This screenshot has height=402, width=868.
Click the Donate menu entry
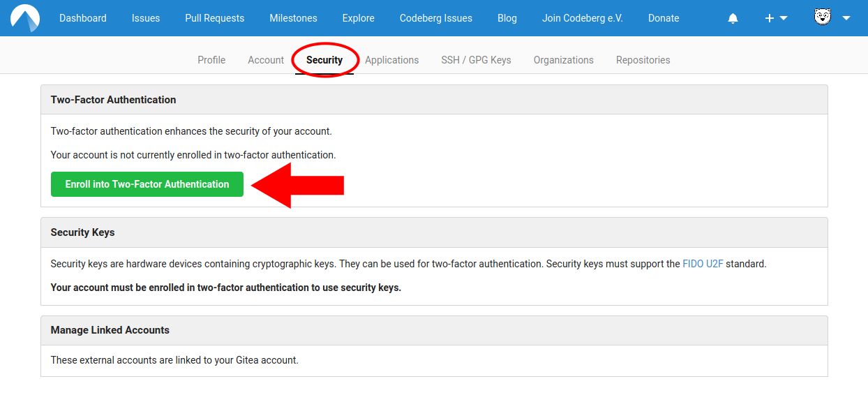tap(663, 17)
